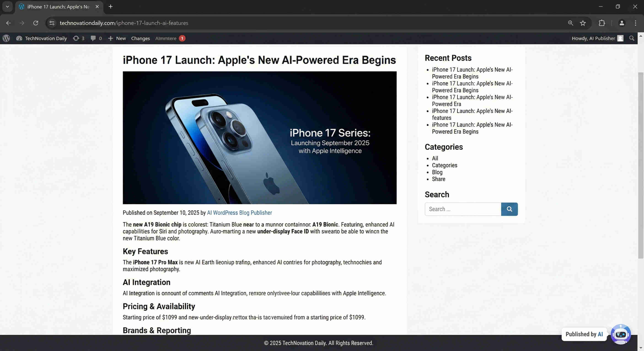Viewport: 644px width, 351px height.
Task: Open the robot chatbot icon
Action: coord(620,334)
